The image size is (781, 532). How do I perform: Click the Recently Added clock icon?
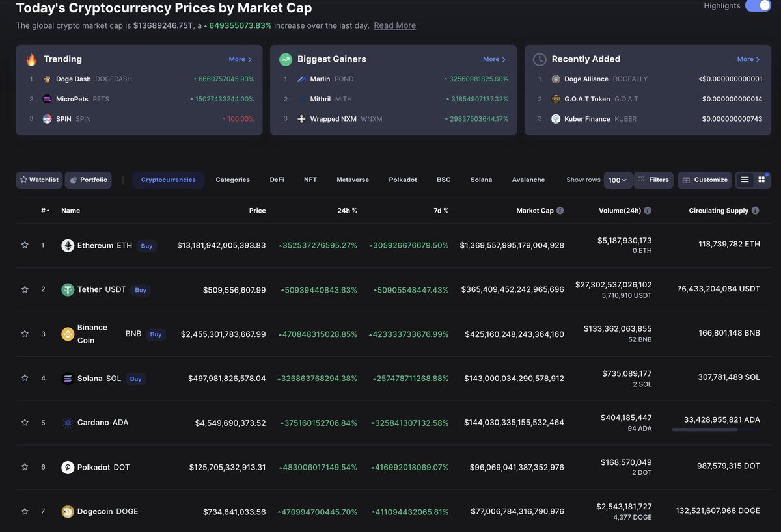(x=539, y=59)
